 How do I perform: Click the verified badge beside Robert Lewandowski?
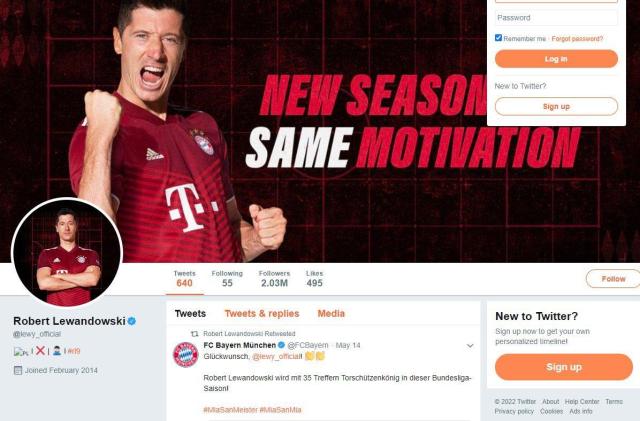click(131, 321)
